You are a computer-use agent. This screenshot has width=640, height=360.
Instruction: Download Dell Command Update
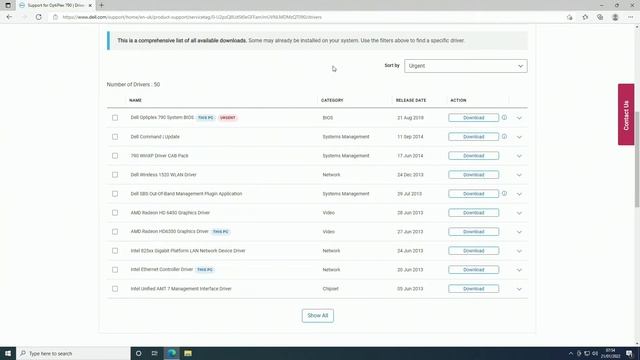pos(473,137)
